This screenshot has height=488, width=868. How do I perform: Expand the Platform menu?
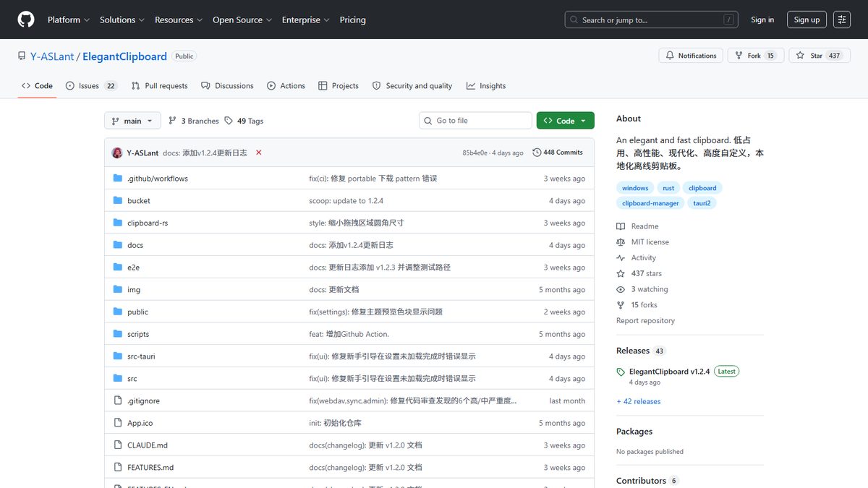pyautogui.click(x=69, y=20)
